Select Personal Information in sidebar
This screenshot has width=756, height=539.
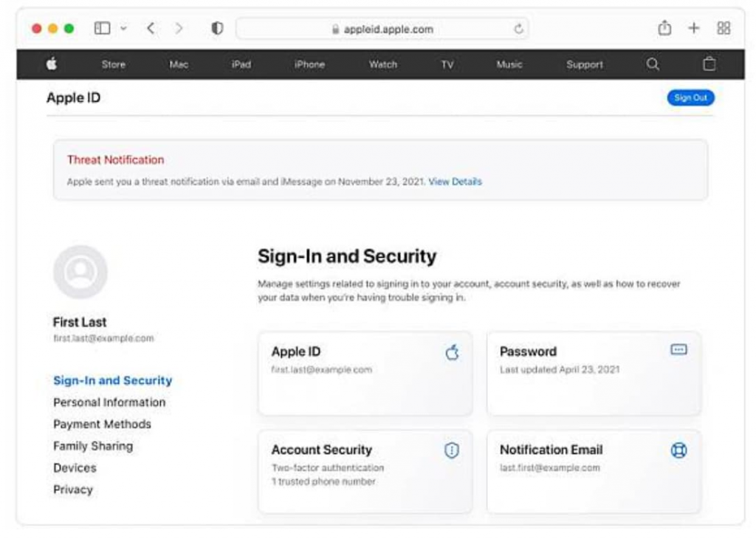click(x=109, y=402)
